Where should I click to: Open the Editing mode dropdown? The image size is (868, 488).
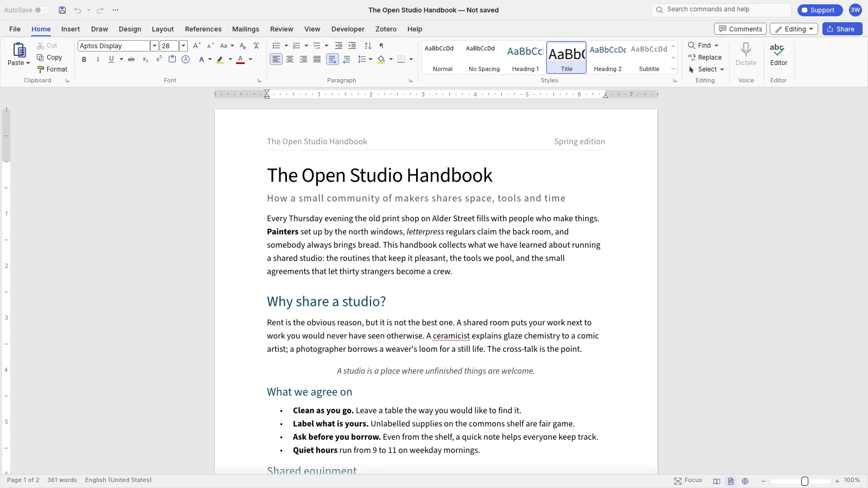(x=794, y=29)
